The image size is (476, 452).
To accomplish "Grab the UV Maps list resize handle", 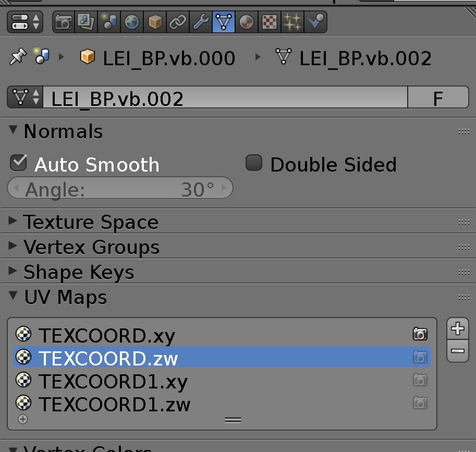I will (233, 420).
